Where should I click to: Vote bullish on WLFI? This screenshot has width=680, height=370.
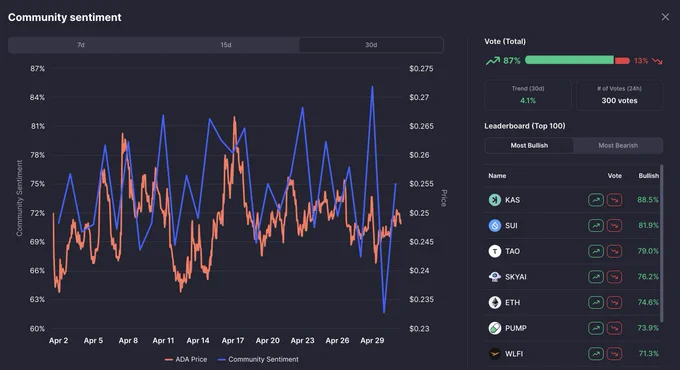click(x=596, y=354)
